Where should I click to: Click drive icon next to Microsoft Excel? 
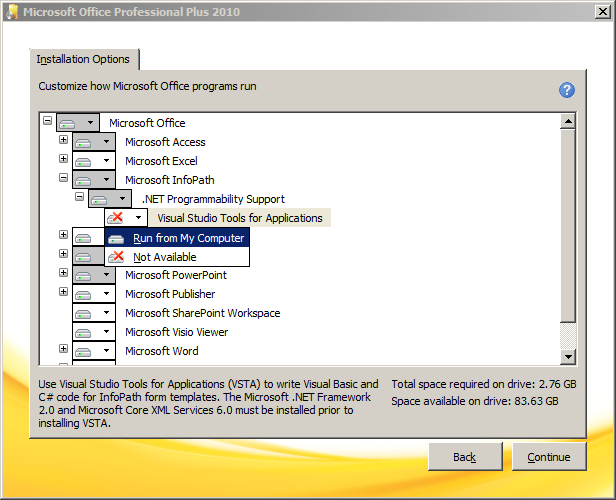(x=83, y=161)
